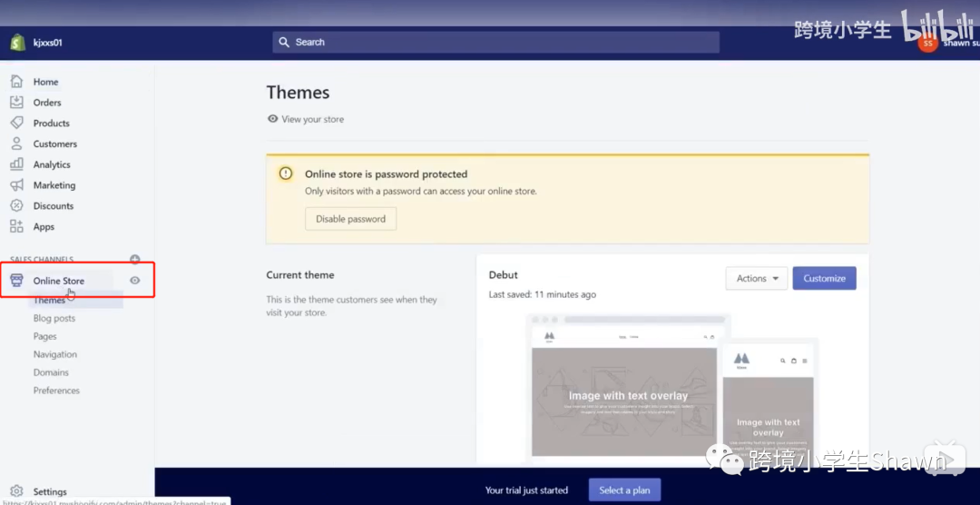Click the Products tag icon

17,123
